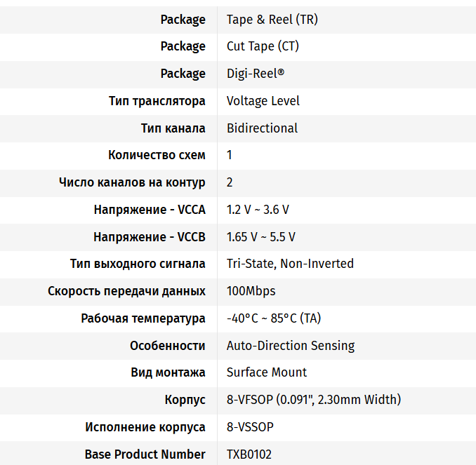Select the 100Mbps data rate value

pyautogui.click(x=251, y=291)
